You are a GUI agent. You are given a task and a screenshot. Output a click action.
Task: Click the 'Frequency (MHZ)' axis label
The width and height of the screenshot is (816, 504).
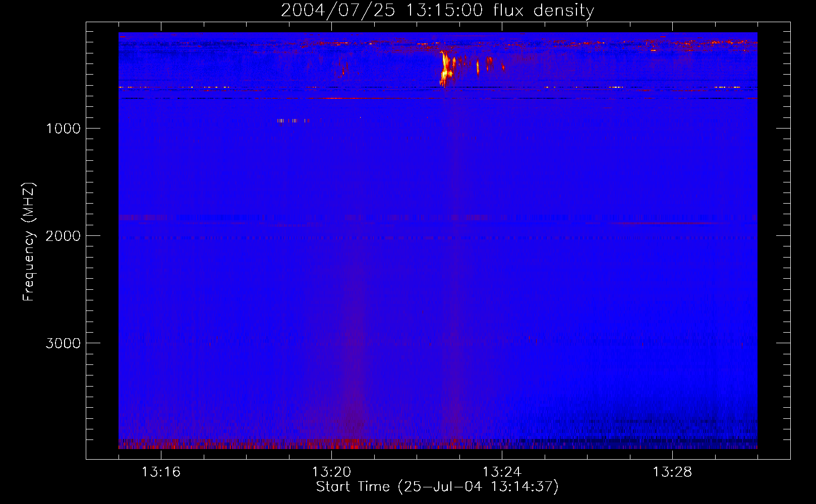point(29,242)
